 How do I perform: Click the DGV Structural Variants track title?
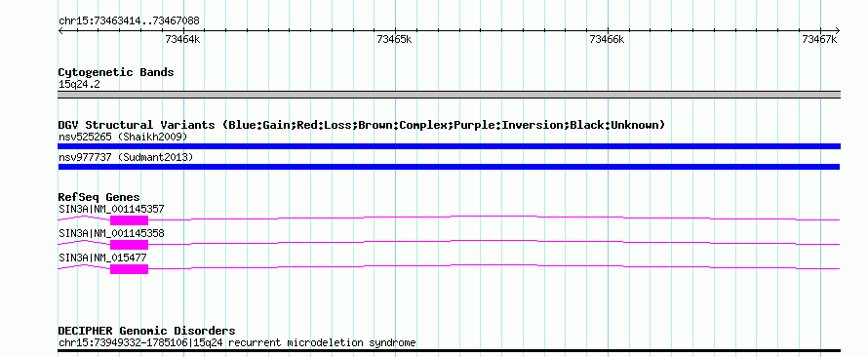coord(362,125)
